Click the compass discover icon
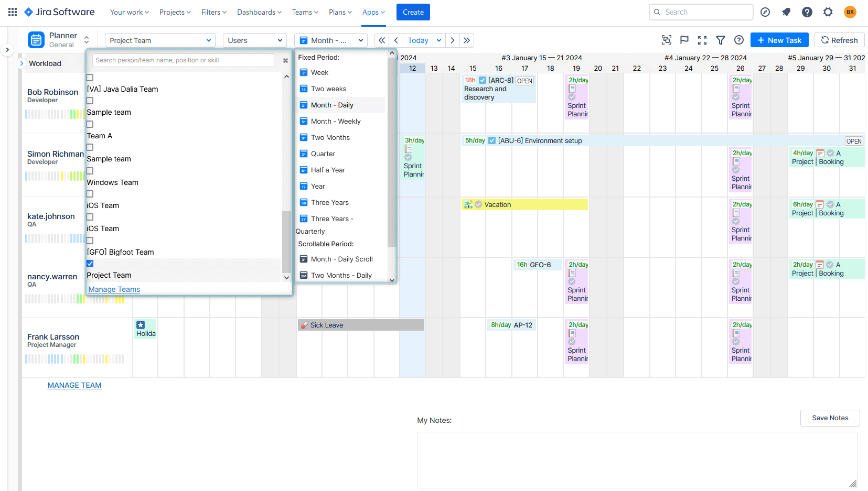The width and height of the screenshot is (868, 491). 765,12
